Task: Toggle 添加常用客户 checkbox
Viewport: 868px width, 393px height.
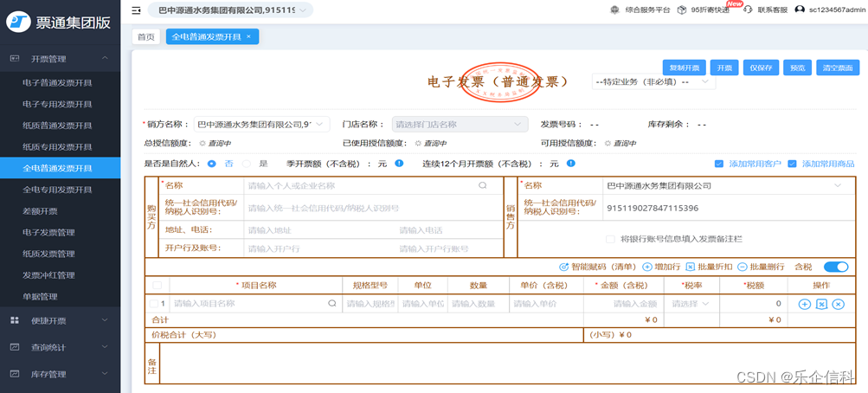Action: point(719,164)
